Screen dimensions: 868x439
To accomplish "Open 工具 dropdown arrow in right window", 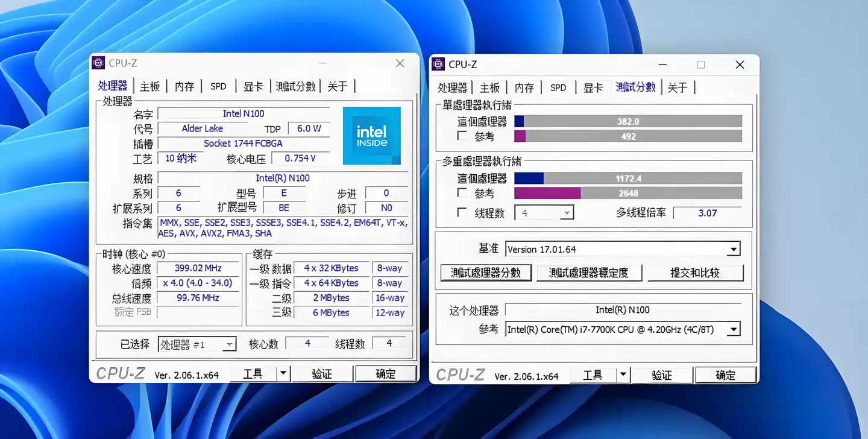I will 623,375.
